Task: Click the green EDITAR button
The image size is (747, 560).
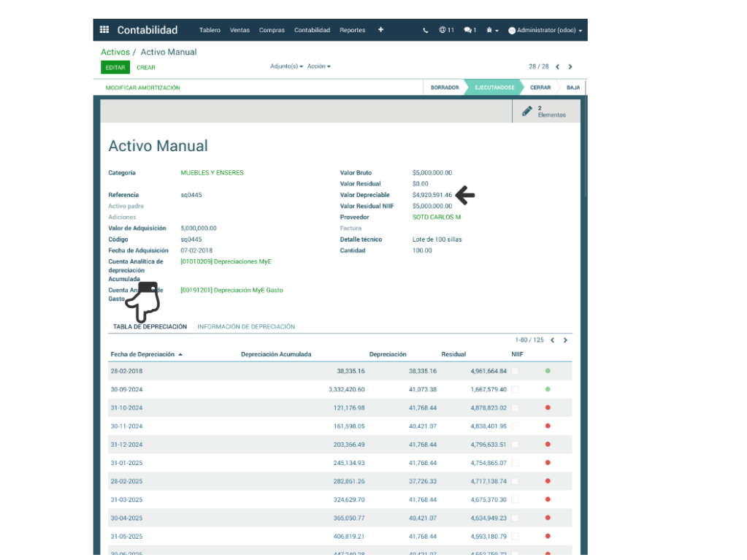Action: (115, 67)
